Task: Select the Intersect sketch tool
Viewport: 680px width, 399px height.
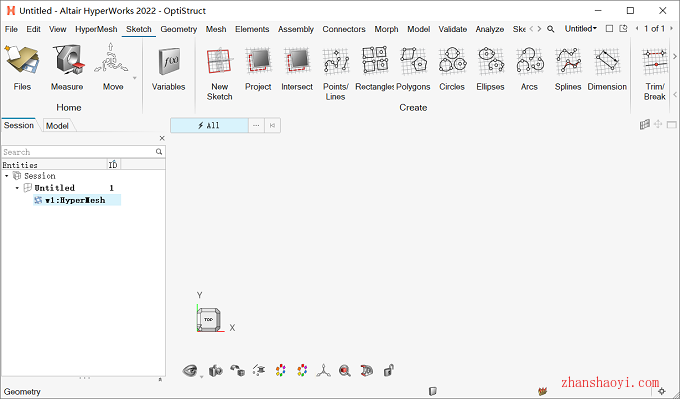Action: point(297,69)
